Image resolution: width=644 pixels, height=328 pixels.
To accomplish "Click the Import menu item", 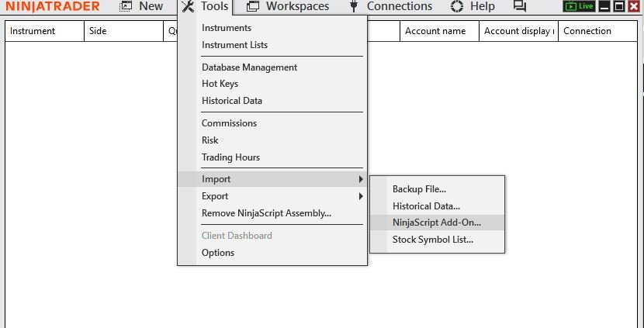I will point(272,179).
